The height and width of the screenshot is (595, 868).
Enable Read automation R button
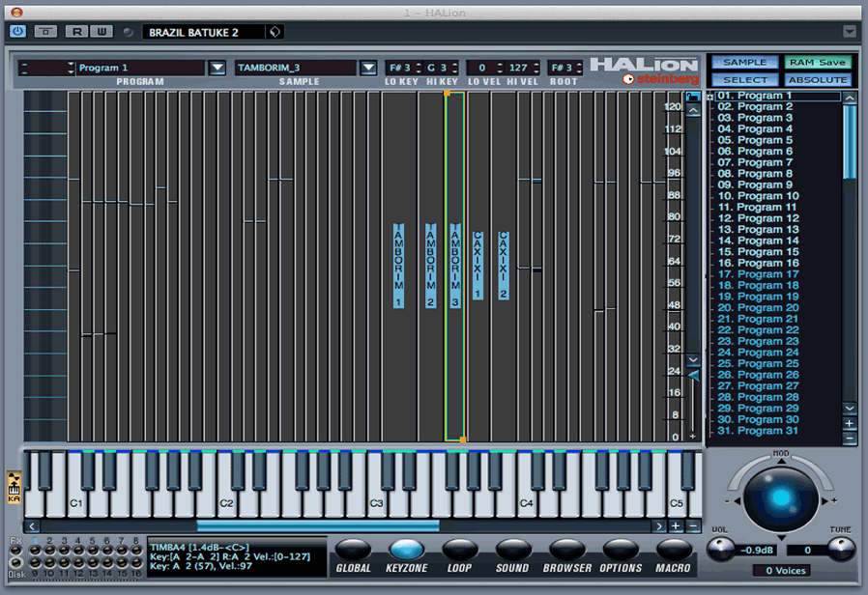(x=77, y=32)
